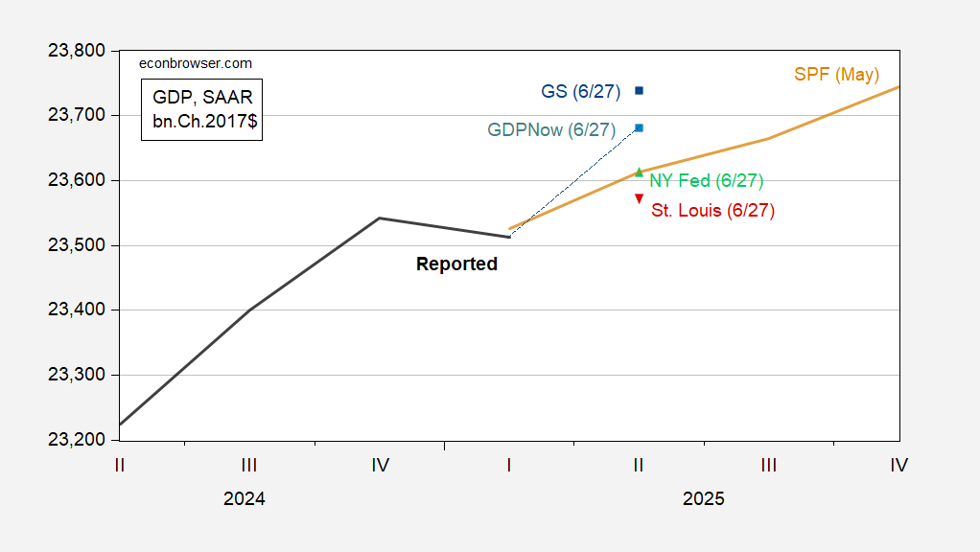Click the red quarter I axis label
Screen dimensions: 980x552
coord(509,466)
